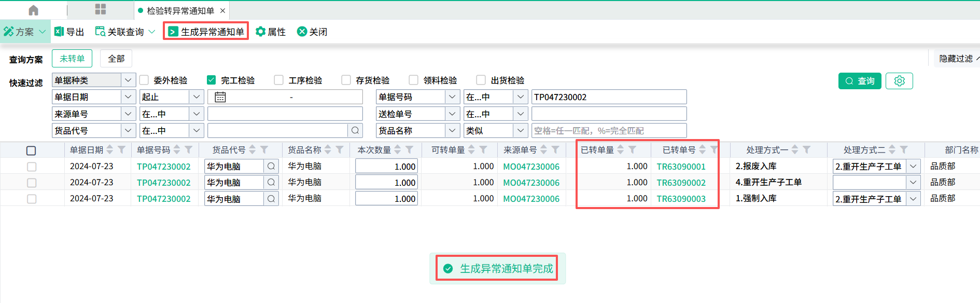Click the export Excel icon
Screen dimensions: 980x303
[59, 32]
